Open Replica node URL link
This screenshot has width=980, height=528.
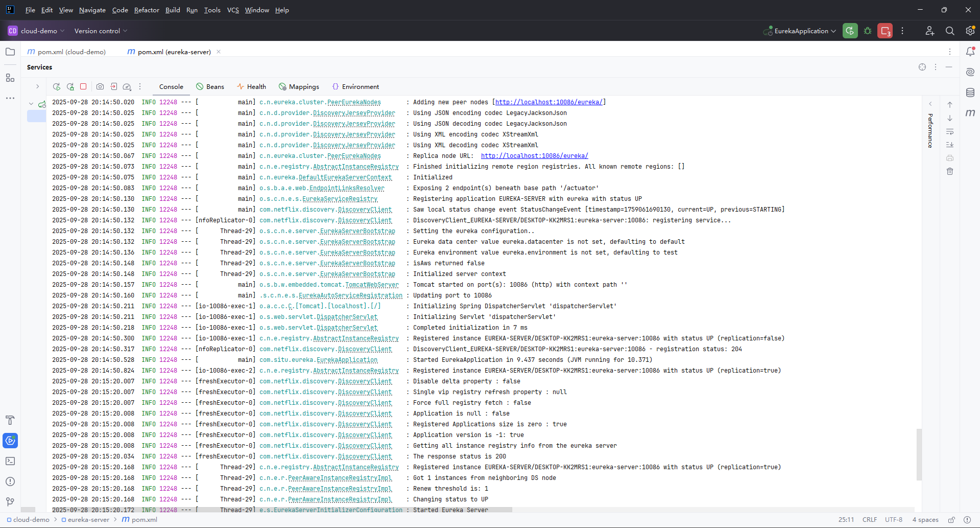click(534, 156)
